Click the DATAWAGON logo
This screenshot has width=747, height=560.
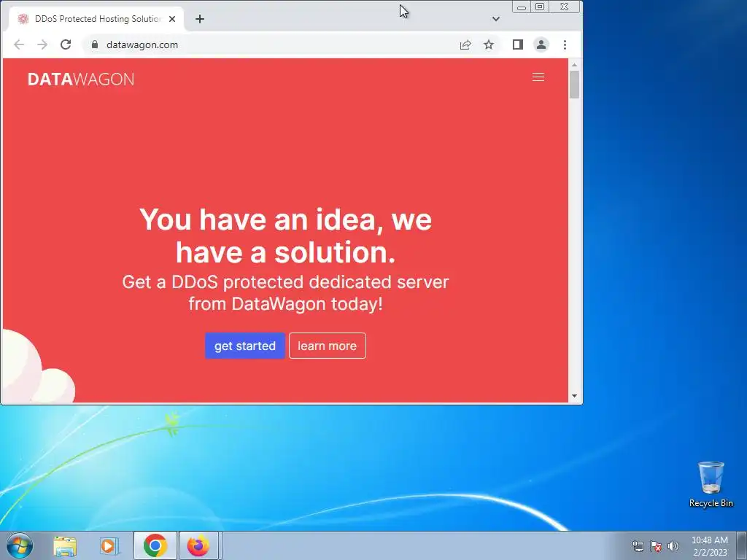(81, 79)
